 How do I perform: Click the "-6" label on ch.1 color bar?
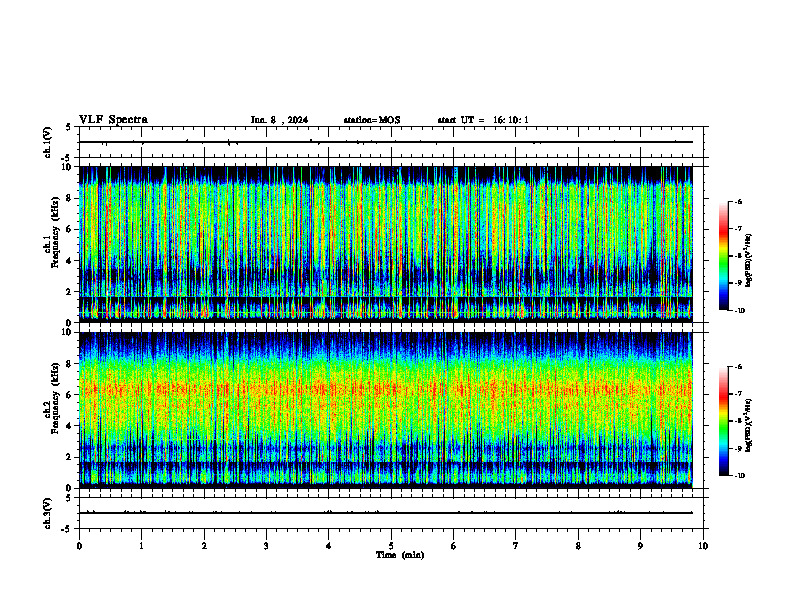coord(738,201)
